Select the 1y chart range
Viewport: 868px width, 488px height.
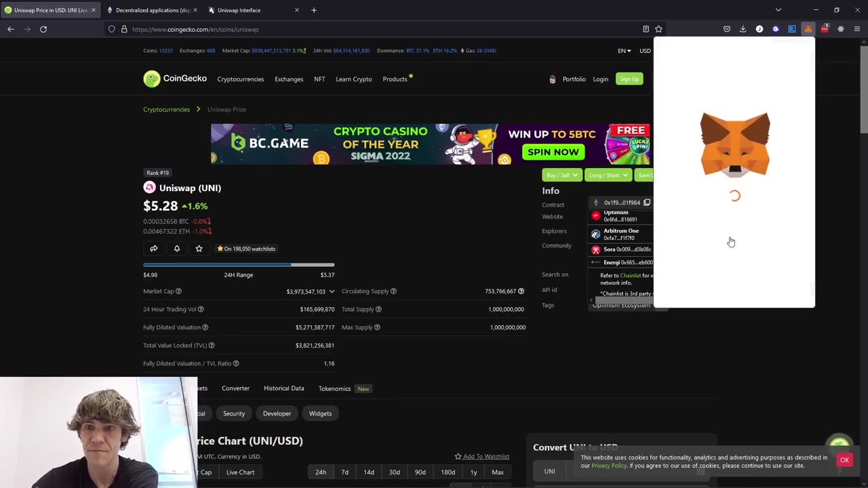473,472
